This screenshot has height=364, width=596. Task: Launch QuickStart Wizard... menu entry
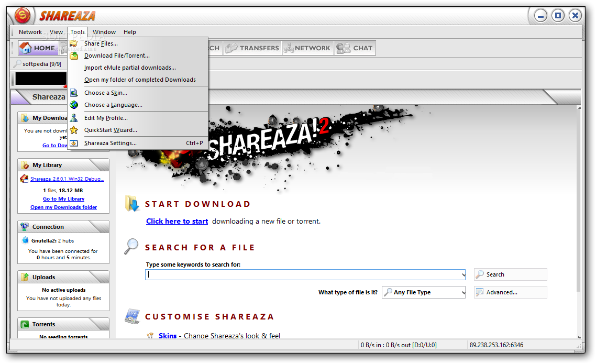(x=138, y=130)
